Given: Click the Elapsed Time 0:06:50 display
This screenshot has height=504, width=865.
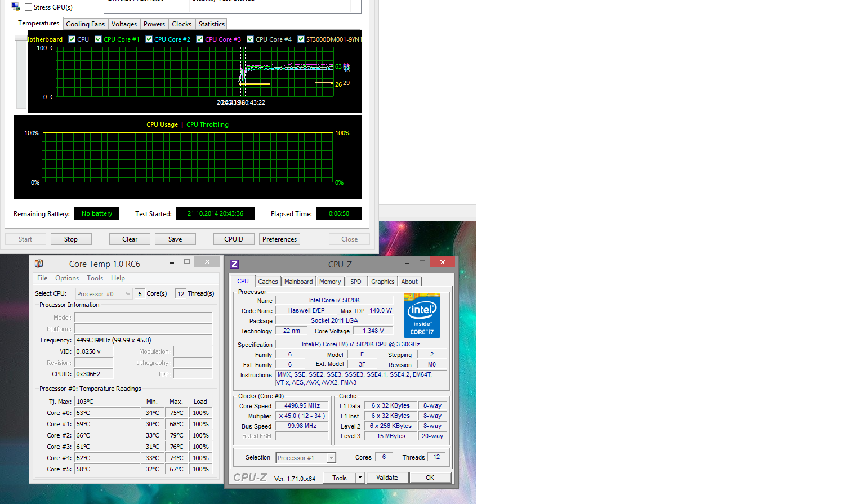Looking at the screenshot, I should pos(339,213).
